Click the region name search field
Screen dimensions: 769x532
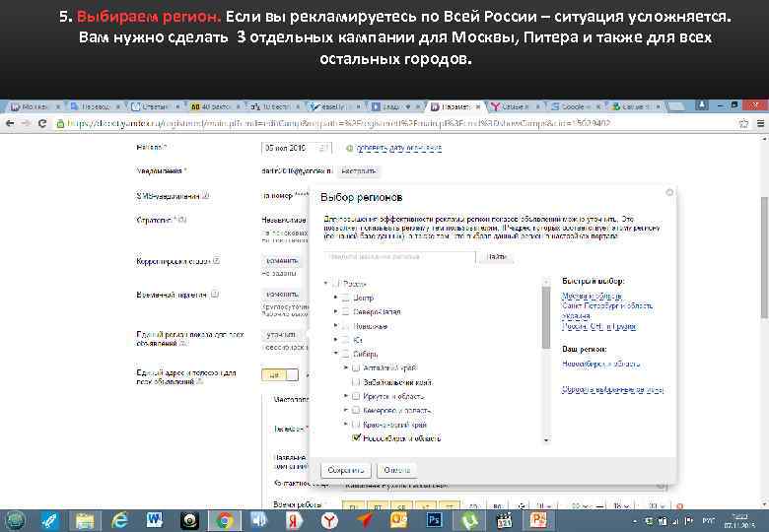coord(399,257)
